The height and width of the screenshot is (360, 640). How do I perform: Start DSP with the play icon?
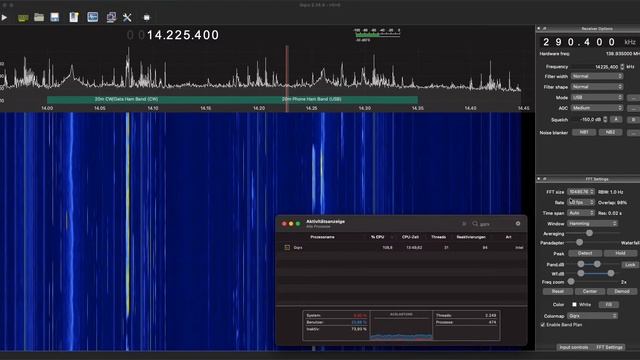click(x=4, y=18)
